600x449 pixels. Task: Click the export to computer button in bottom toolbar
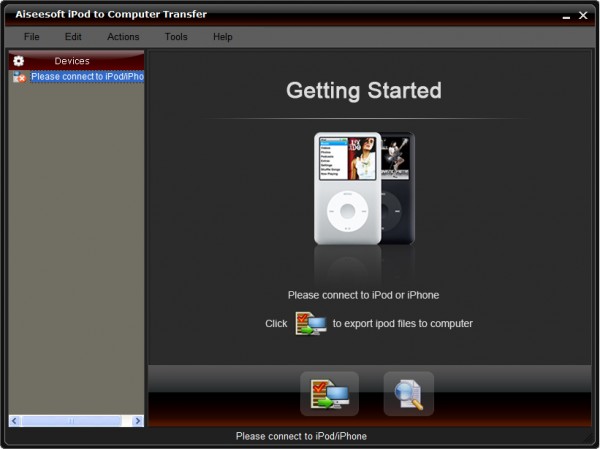coord(329,394)
